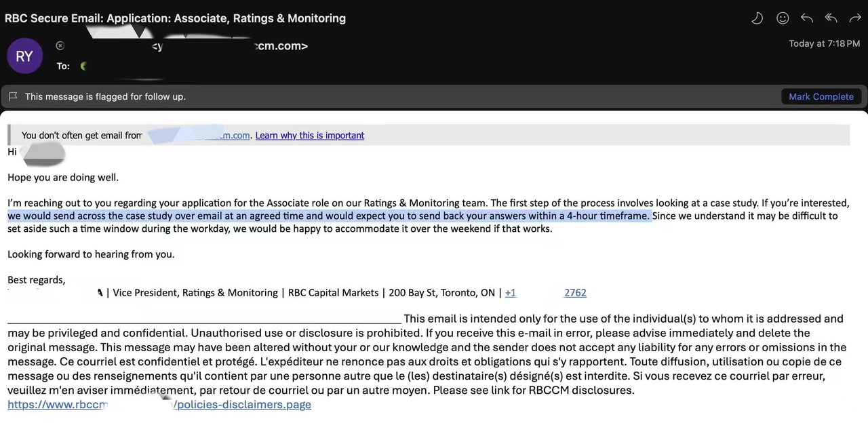Click the flag icon in follow-up banner
The height and width of the screenshot is (440, 868).
(x=13, y=96)
